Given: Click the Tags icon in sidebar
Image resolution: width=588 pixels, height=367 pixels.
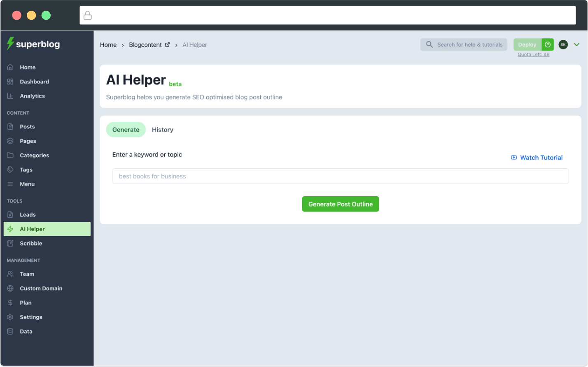Looking at the screenshot, I should [x=11, y=170].
